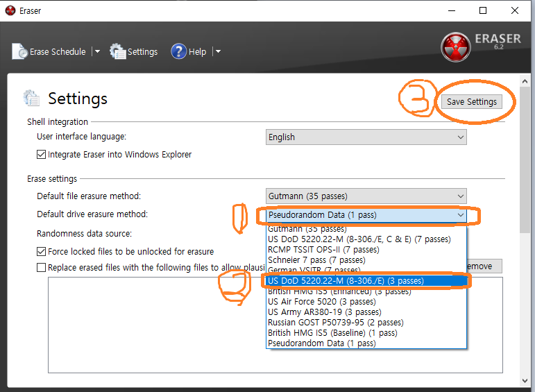Screen dimensions: 535x392
Task: Choose US DoD 5220.22-M (8-306./E) 3 passes
Action: tap(366, 281)
